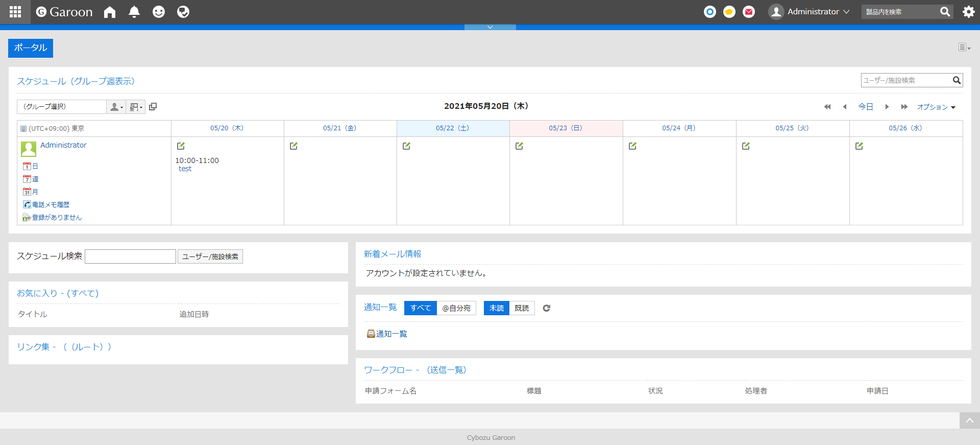Open 新着メール情報 link

point(393,254)
